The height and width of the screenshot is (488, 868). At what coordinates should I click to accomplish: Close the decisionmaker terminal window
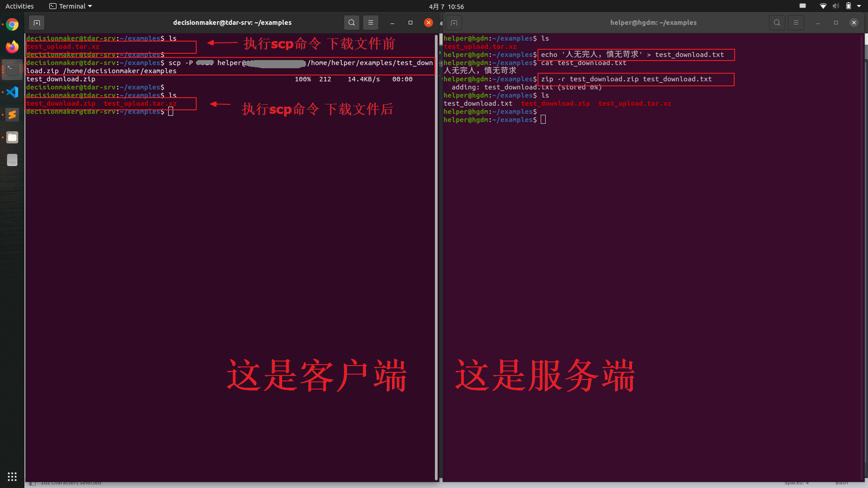[429, 23]
